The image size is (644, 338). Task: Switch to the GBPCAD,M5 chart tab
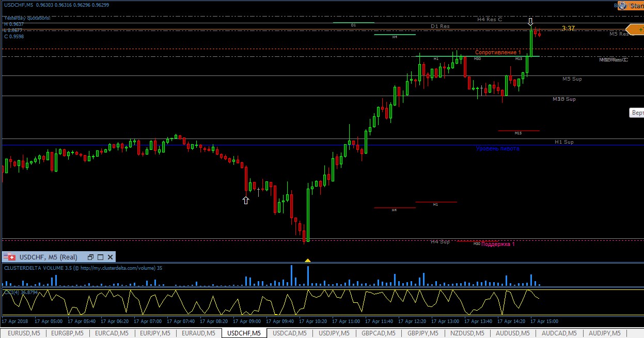click(379, 333)
